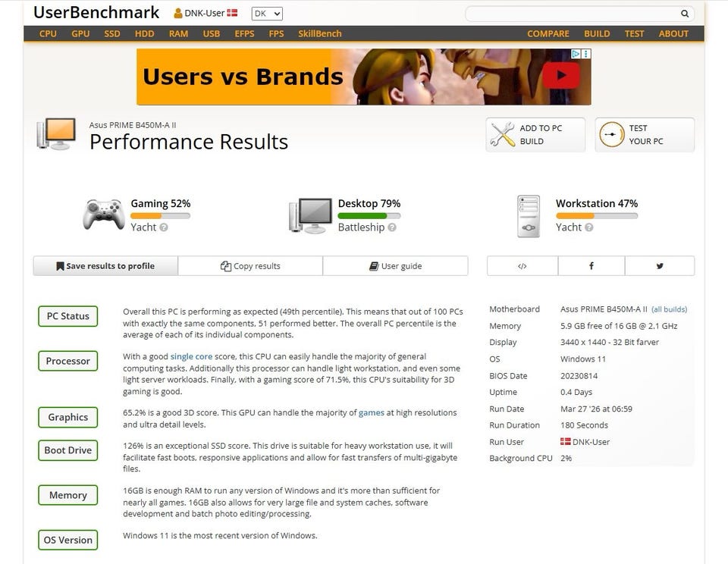The height and width of the screenshot is (564, 728).
Task: Open help for Gaming Yacht rating
Action: tap(164, 227)
